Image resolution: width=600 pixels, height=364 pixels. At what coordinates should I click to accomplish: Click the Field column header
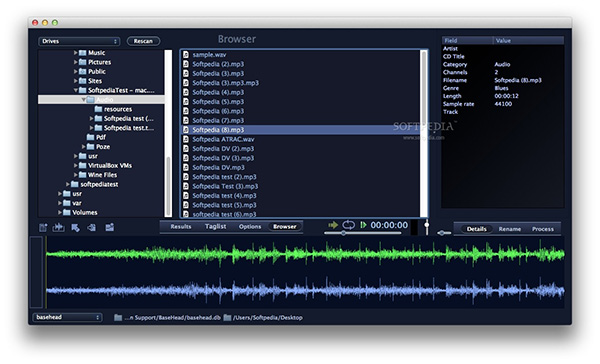467,40
